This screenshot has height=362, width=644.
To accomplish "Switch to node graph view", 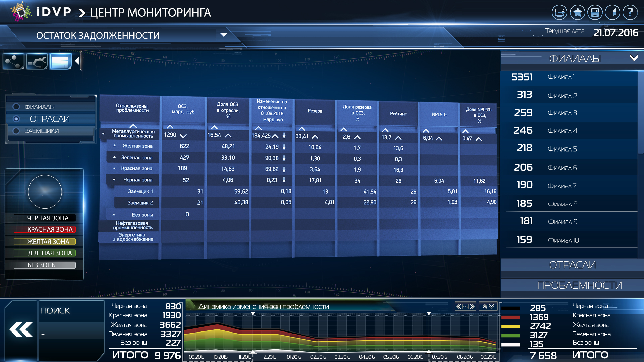I will tap(13, 61).
